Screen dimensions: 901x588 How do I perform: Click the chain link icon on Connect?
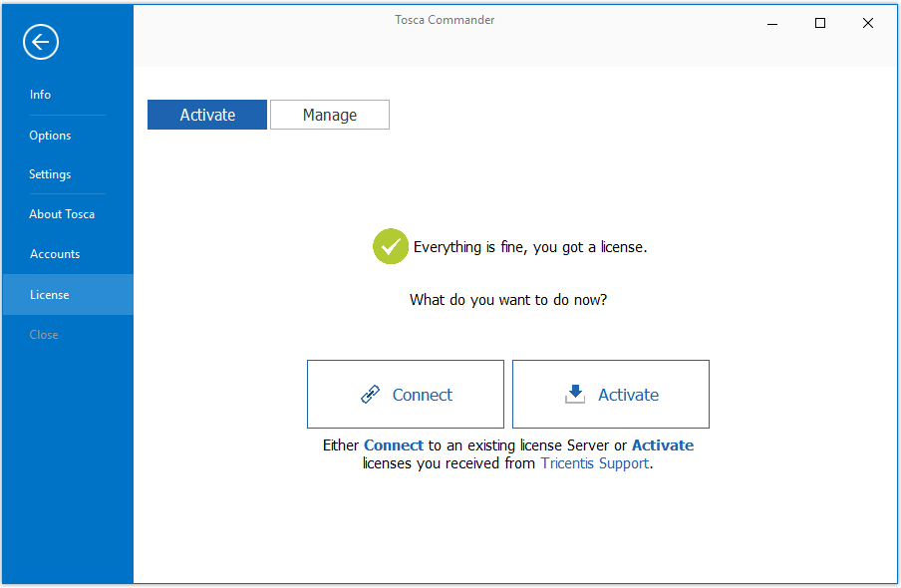point(370,395)
